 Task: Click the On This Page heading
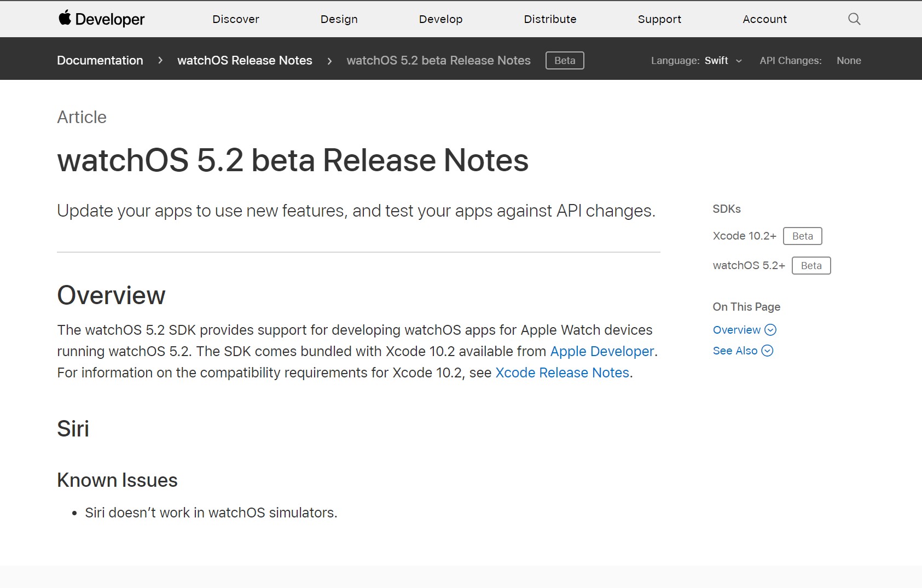(746, 307)
